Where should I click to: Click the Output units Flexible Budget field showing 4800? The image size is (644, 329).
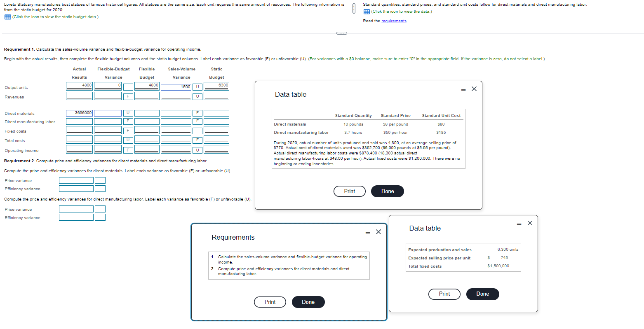[x=147, y=86]
